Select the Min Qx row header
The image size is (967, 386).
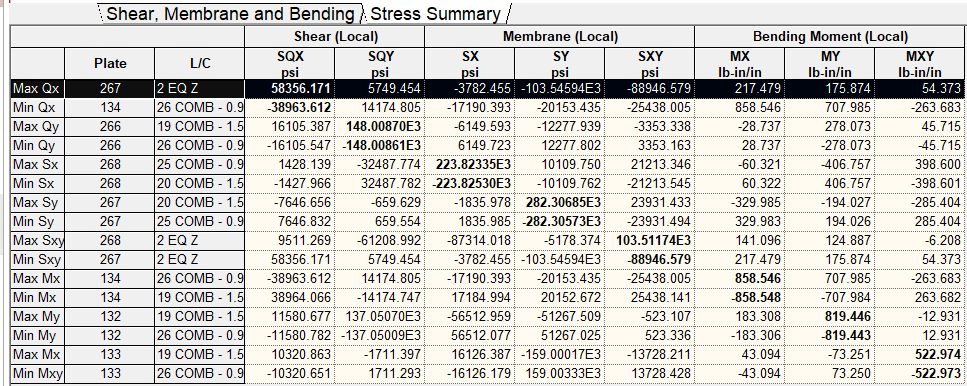tap(38, 108)
